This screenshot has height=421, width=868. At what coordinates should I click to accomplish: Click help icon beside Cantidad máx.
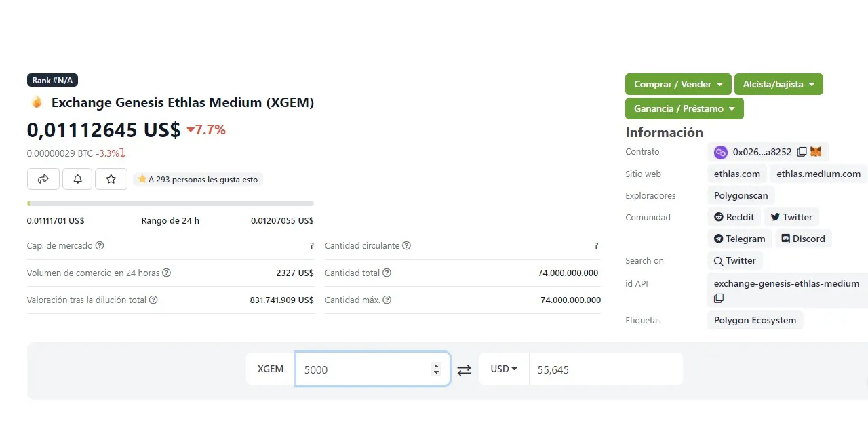[x=387, y=300]
